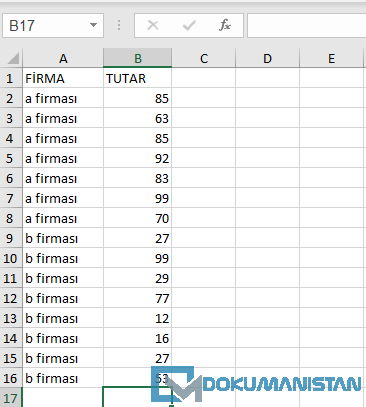Select cell B14 with value 16
This screenshot has width=366, height=407.
[x=138, y=338]
